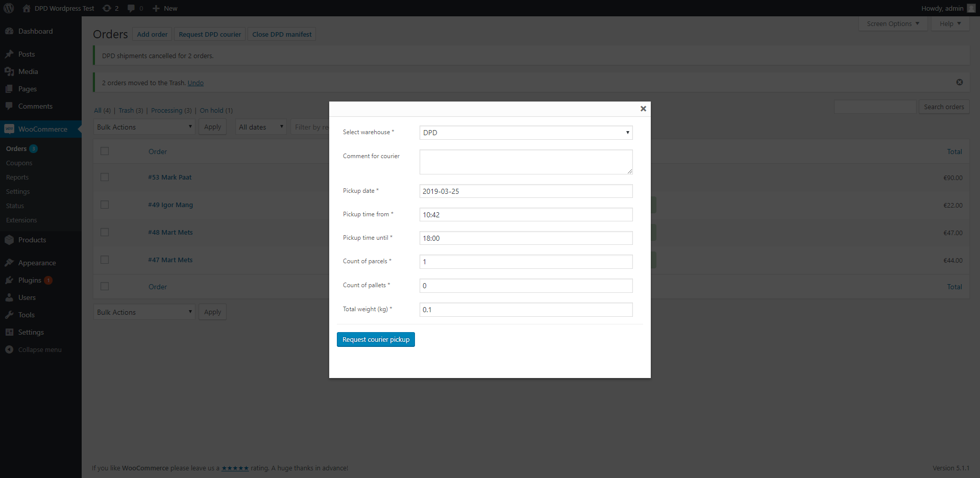This screenshot has height=478, width=980.
Task: Filter orders by Processing (3)
Action: click(x=171, y=110)
